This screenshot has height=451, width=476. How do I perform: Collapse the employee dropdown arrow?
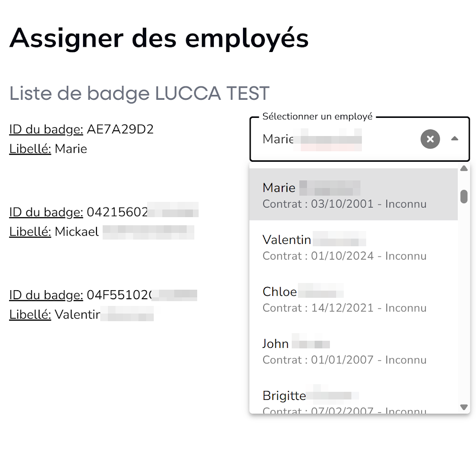[x=455, y=139]
